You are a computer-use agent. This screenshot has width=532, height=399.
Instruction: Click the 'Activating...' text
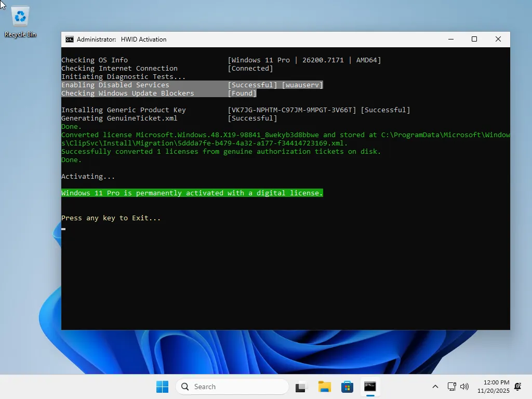(x=88, y=177)
